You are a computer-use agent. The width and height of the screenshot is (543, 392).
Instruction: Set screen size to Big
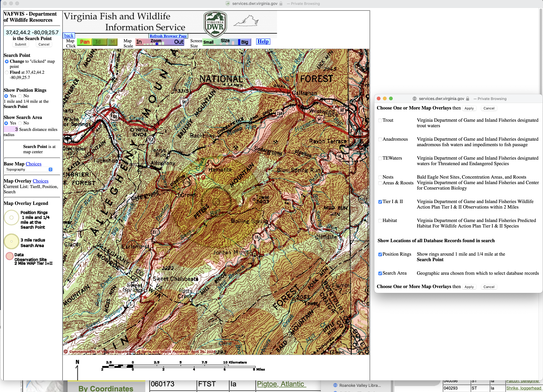244,42
